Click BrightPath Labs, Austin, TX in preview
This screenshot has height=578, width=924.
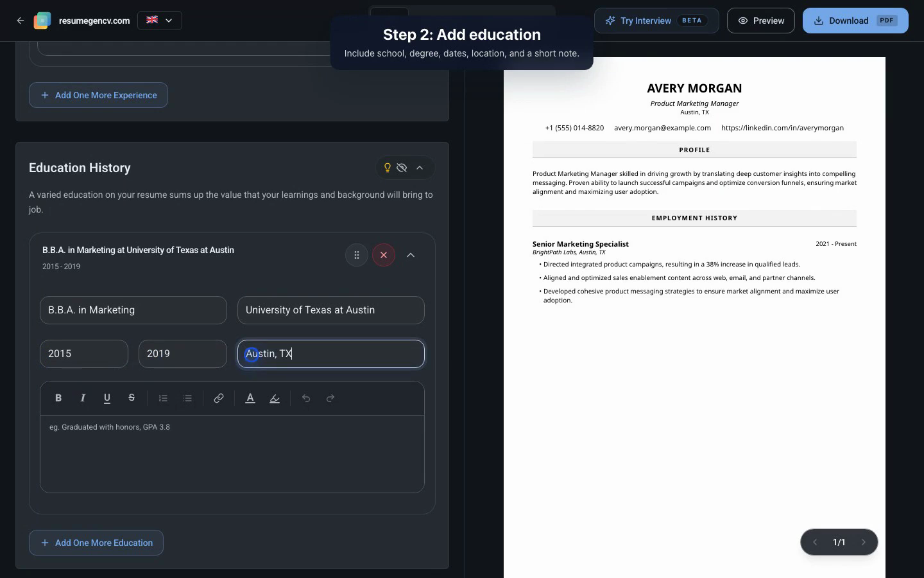[x=569, y=252]
